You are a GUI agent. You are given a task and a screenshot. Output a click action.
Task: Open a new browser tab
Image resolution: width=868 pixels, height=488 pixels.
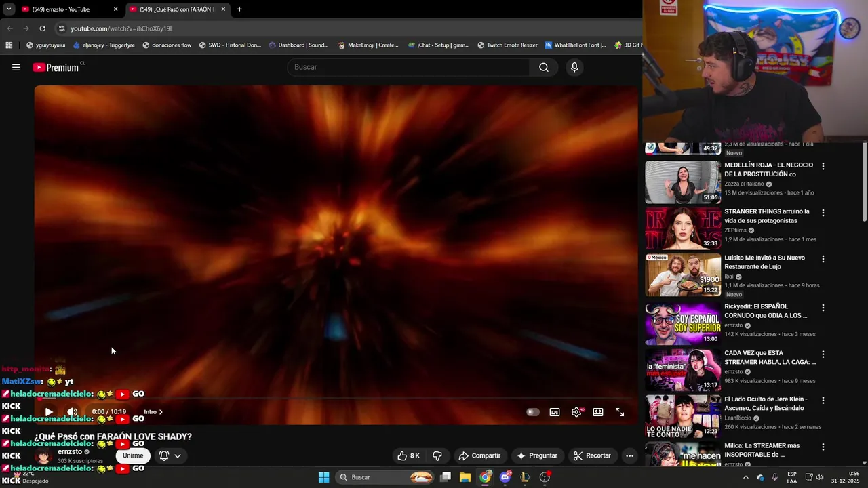[239, 9]
